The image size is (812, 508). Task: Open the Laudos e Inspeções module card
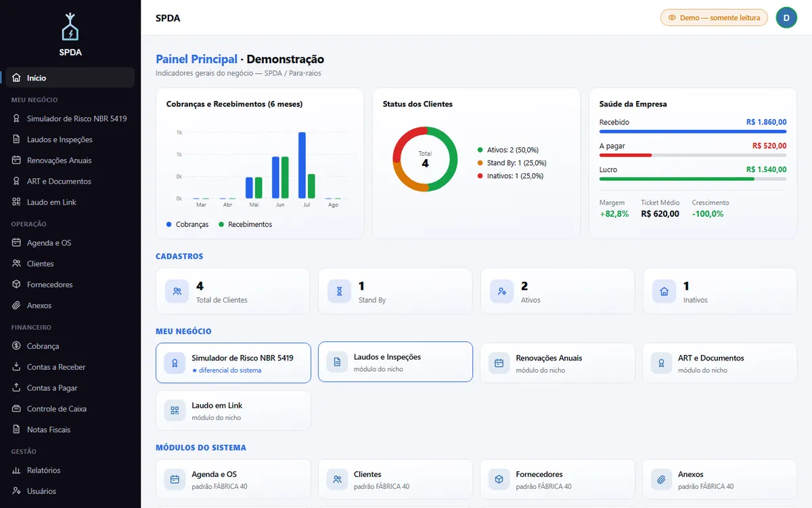click(x=395, y=362)
